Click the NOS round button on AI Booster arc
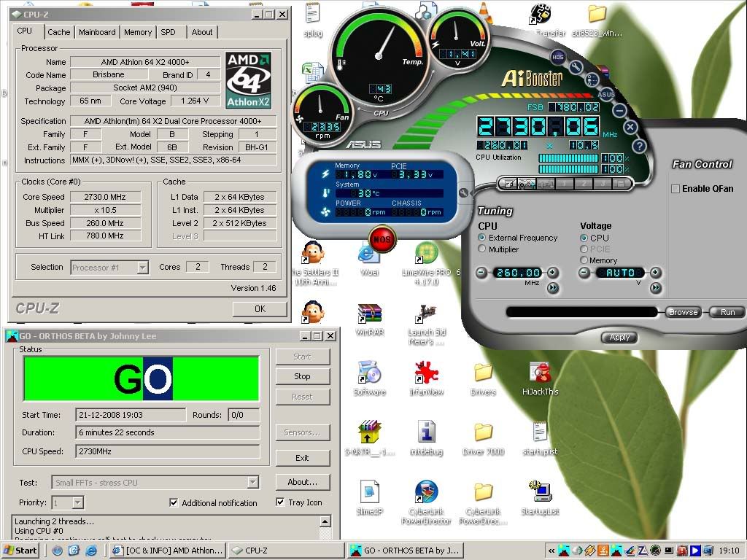This screenshot has width=747, height=560. [x=558, y=57]
